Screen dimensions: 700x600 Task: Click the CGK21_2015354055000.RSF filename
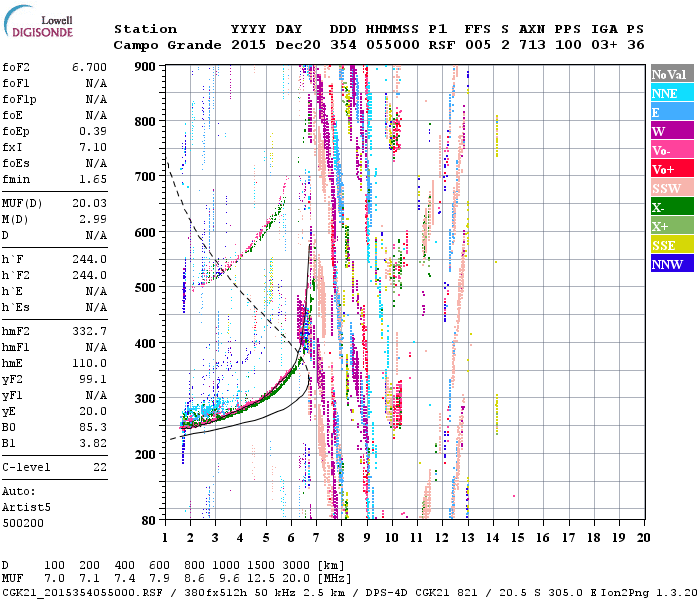click(82, 593)
